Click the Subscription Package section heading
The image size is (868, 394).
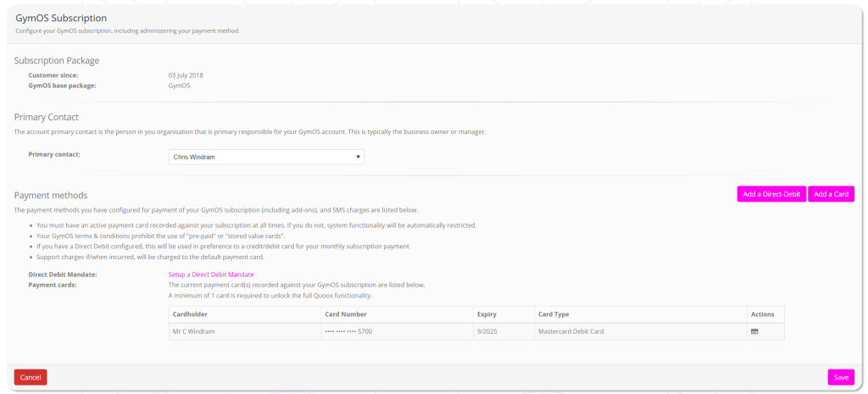[57, 60]
